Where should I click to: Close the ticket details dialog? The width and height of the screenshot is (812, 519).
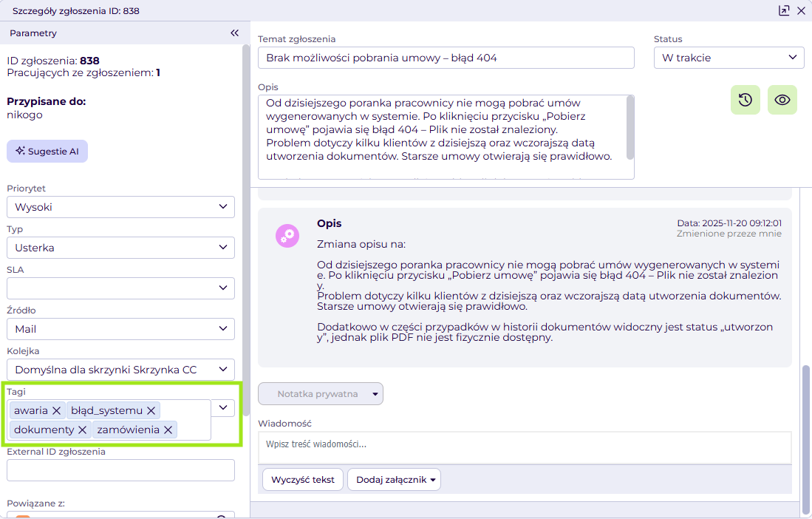pyautogui.click(x=801, y=10)
